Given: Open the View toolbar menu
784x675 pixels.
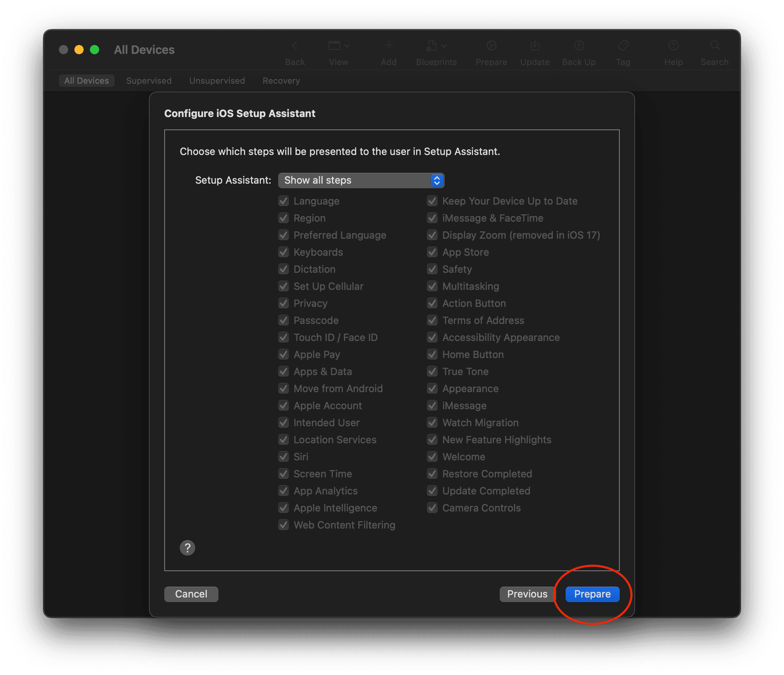Looking at the screenshot, I should (x=339, y=46).
